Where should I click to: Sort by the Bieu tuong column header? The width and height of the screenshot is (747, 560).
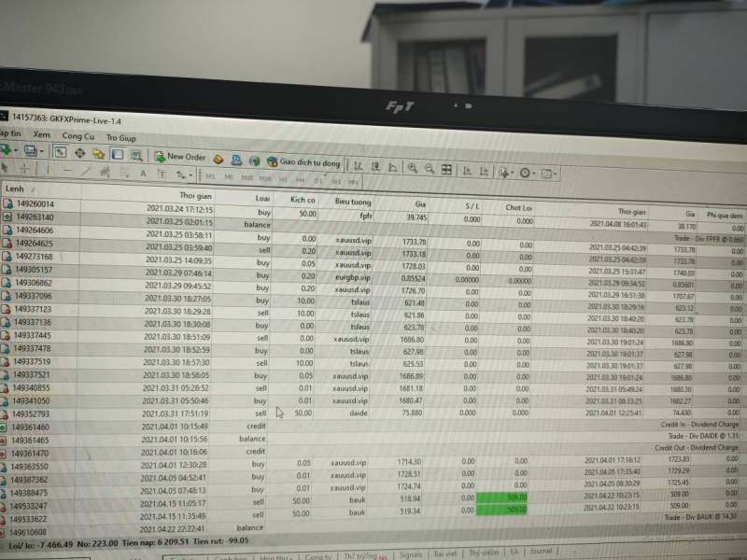pyautogui.click(x=345, y=202)
